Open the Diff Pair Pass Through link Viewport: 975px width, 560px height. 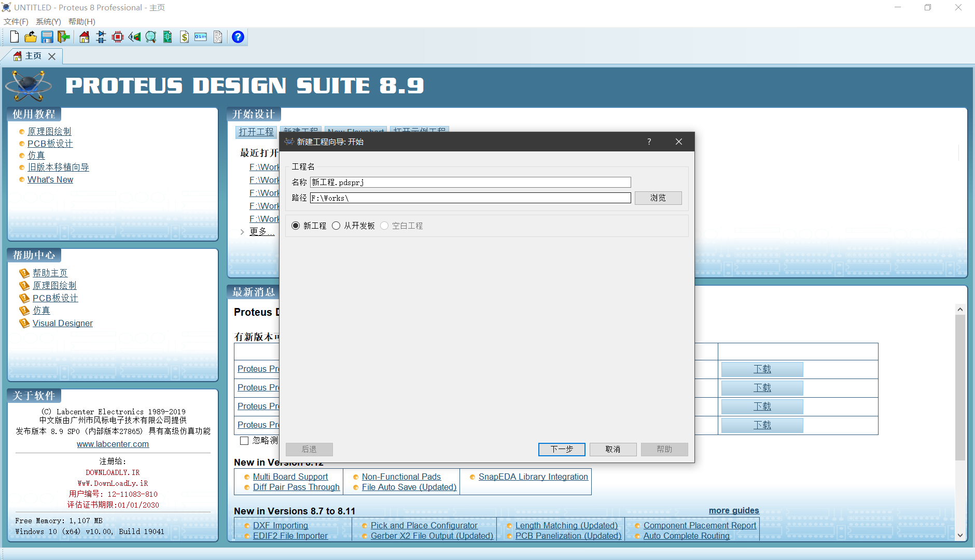click(296, 487)
